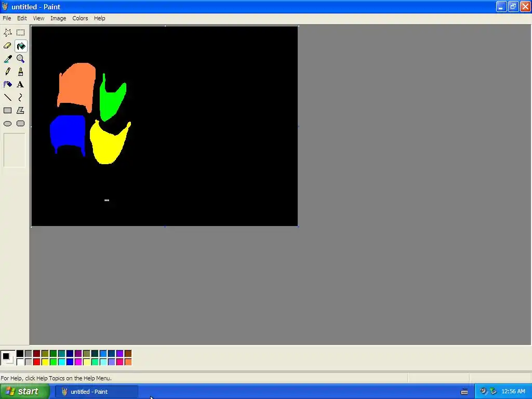532x399 pixels.
Task: Choose the dark gray palette color
Action: tap(28, 353)
